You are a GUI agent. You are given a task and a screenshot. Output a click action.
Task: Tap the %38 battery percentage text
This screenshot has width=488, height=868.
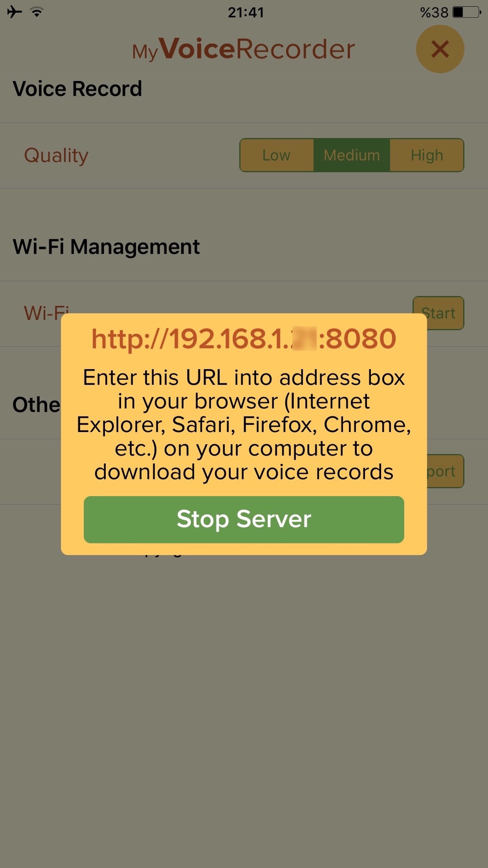click(x=434, y=12)
